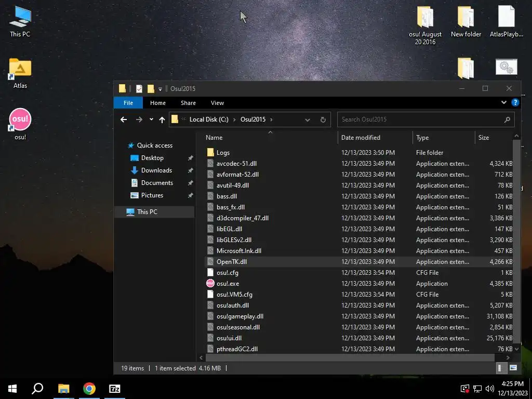Select Microsoft.Ink.dll file
Screen dimensions: 532x399
(x=239, y=251)
